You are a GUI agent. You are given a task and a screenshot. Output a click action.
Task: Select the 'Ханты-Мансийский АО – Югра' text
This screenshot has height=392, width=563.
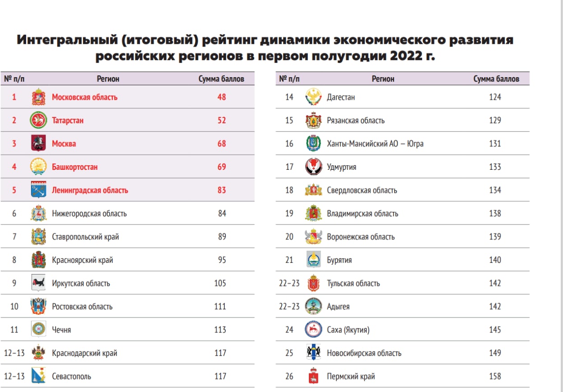pyautogui.click(x=375, y=144)
